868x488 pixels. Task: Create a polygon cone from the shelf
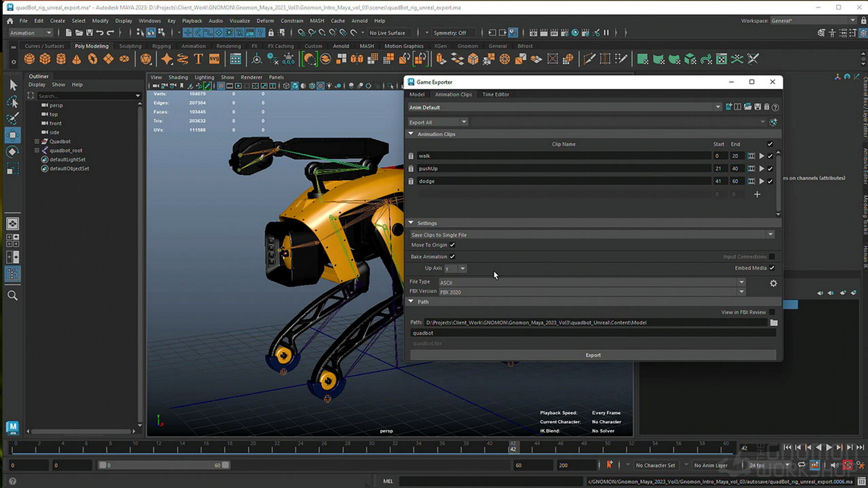tap(77, 59)
